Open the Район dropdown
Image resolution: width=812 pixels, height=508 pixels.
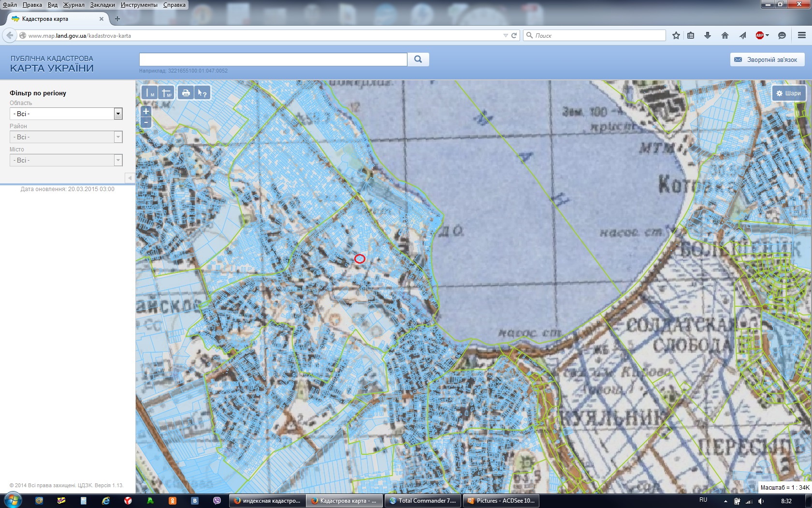point(66,137)
